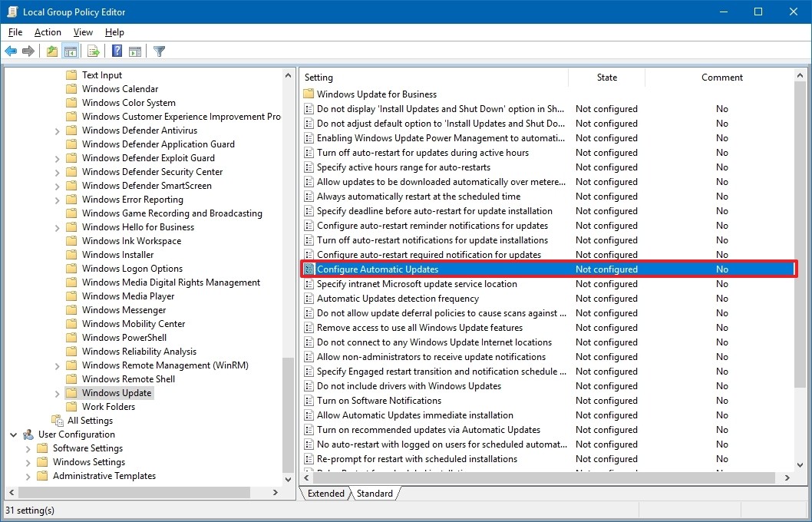Click the User Configuration node icon
Screen dimensions: 812x522
28,434
